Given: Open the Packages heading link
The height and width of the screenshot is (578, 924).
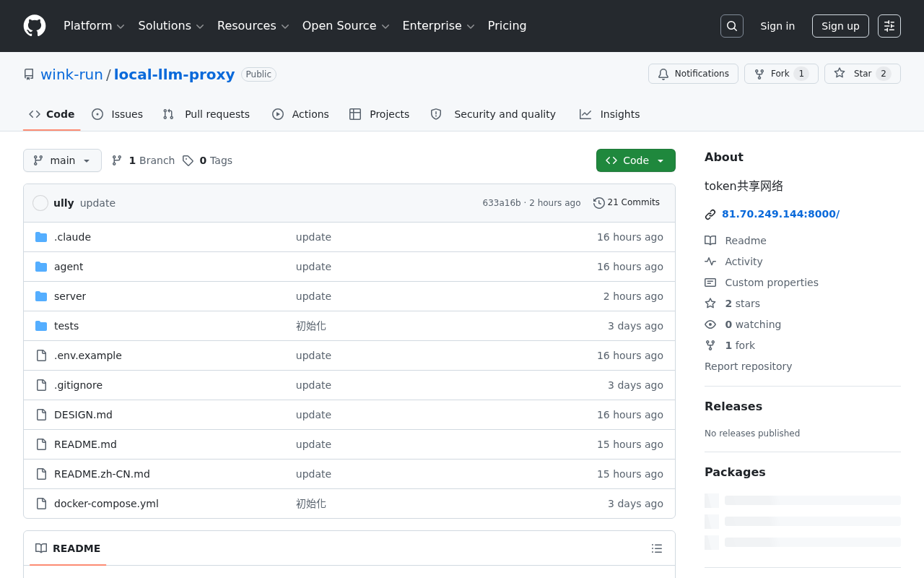Looking at the screenshot, I should pos(735,472).
